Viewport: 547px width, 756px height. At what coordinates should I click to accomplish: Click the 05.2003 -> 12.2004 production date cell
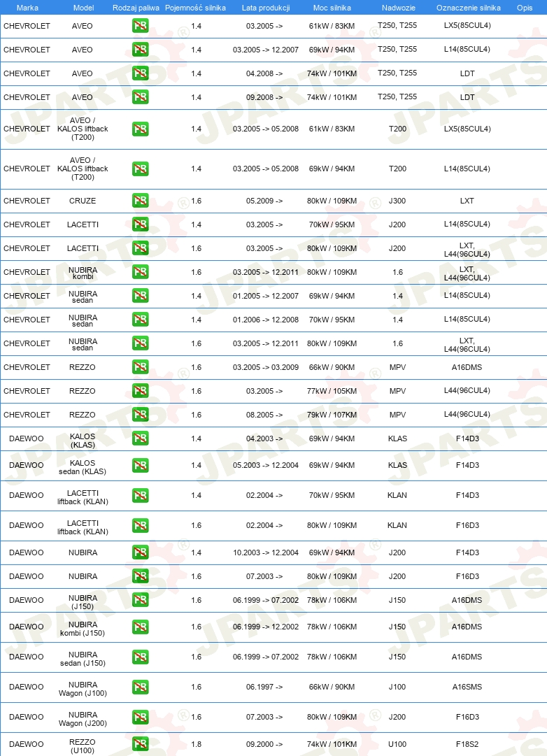point(266,465)
